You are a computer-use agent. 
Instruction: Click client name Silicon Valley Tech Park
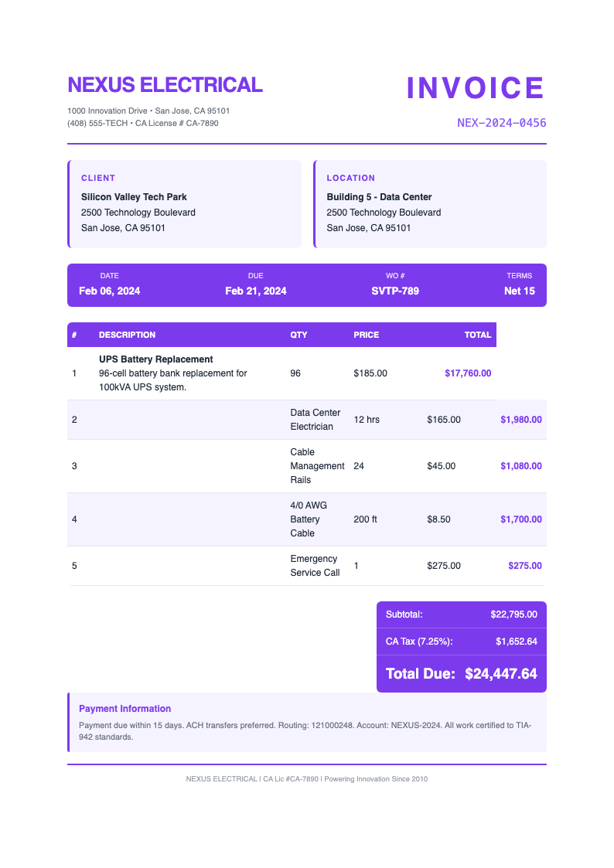[x=134, y=197]
